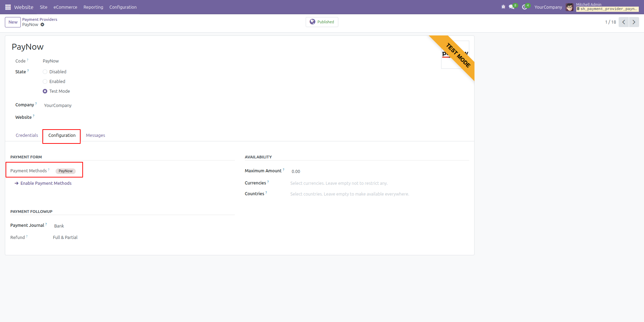Click the record pager 1 / 18
The width and height of the screenshot is (644, 322).
pyautogui.click(x=611, y=22)
